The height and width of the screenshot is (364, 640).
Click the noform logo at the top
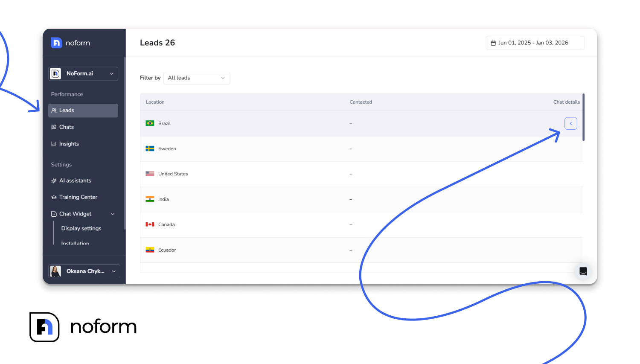[x=70, y=43]
